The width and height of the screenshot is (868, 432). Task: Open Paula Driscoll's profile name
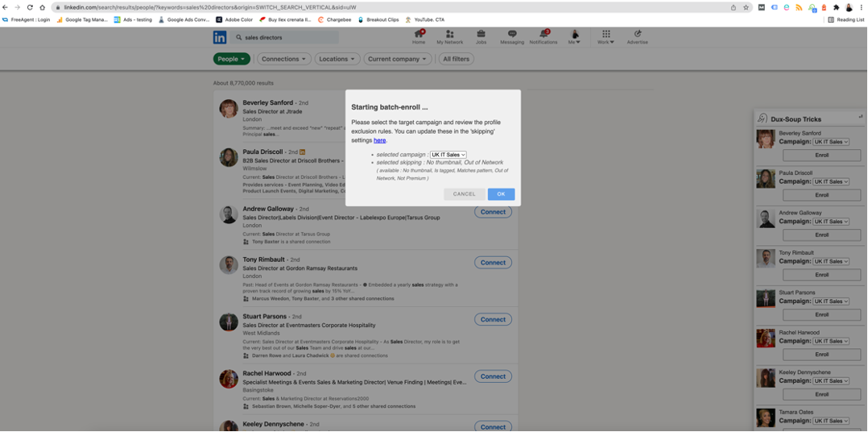[263, 152]
